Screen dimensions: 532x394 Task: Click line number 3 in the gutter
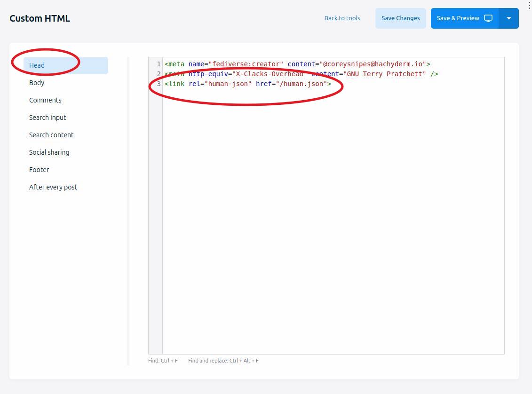pyautogui.click(x=159, y=84)
